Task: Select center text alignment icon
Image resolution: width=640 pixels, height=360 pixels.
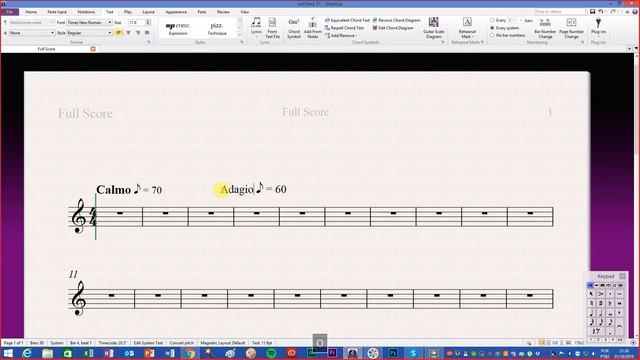Action: (x=128, y=33)
